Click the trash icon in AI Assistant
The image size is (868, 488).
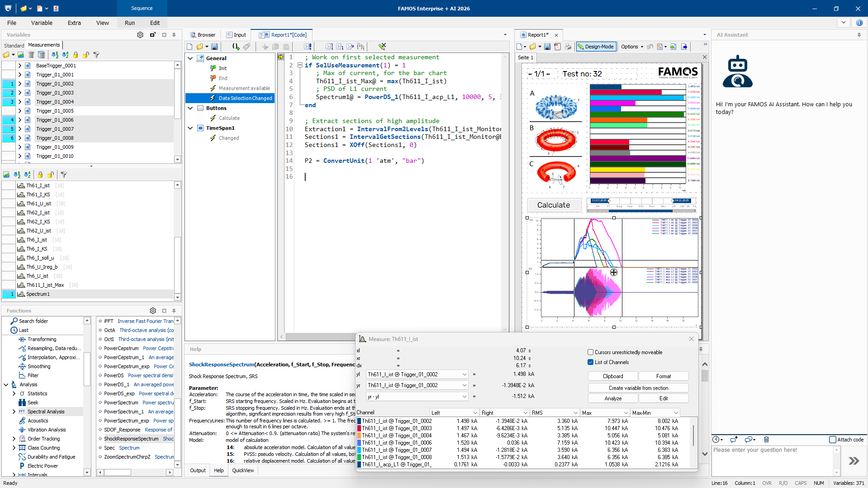pyautogui.click(x=766, y=439)
